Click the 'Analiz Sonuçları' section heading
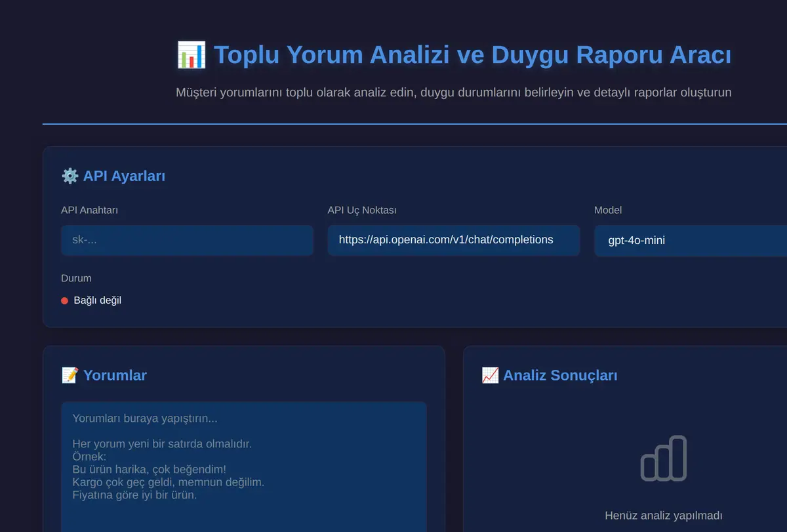Image resolution: width=787 pixels, height=532 pixels. point(560,375)
